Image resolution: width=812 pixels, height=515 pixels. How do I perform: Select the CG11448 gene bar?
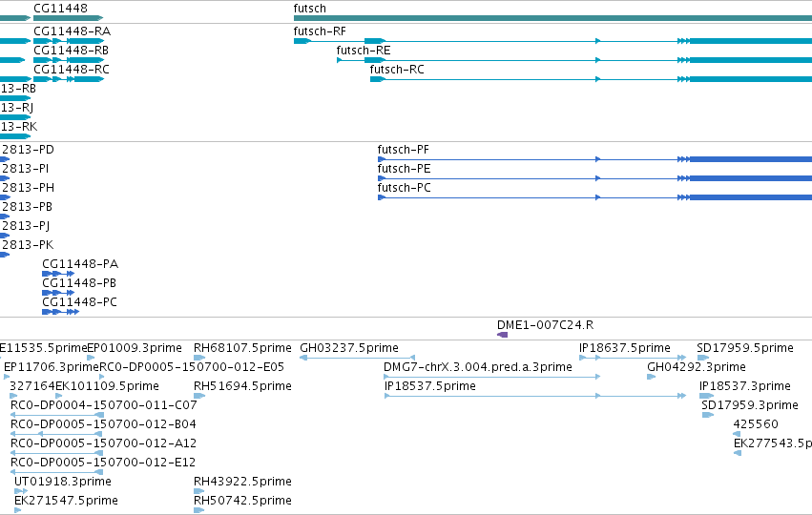(68, 18)
